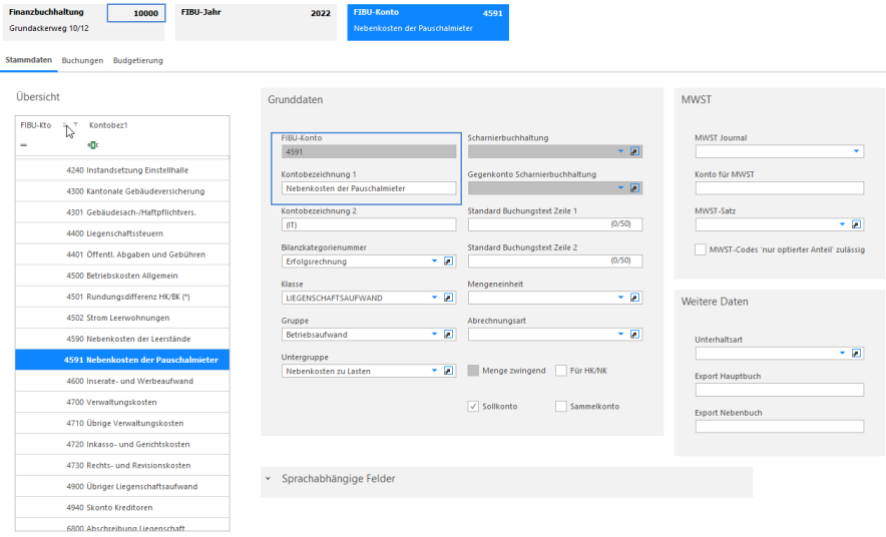Enable the Für HK/NK checkbox

point(561,371)
